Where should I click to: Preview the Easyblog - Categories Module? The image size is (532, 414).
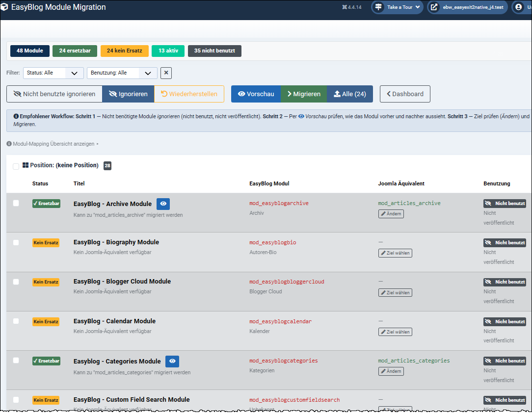[x=172, y=361]
